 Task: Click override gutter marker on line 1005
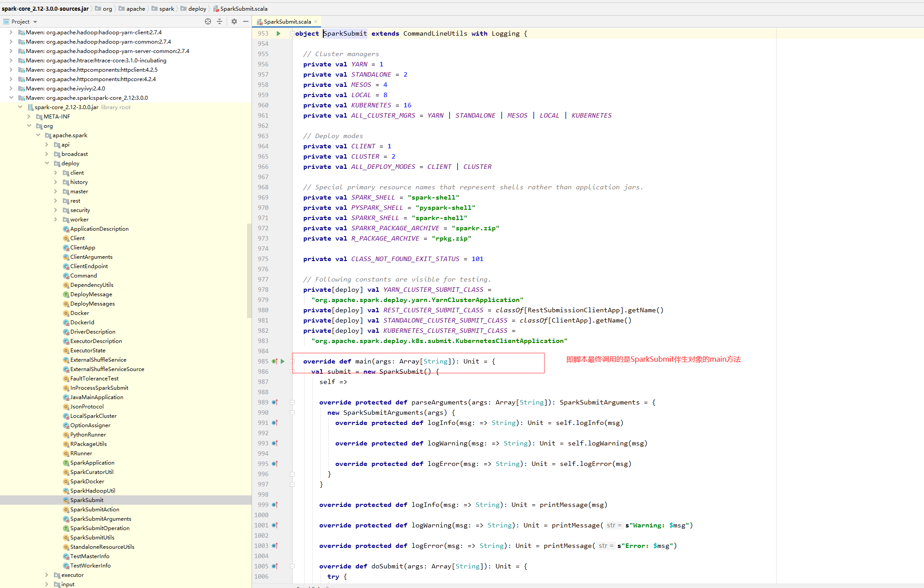275,566
